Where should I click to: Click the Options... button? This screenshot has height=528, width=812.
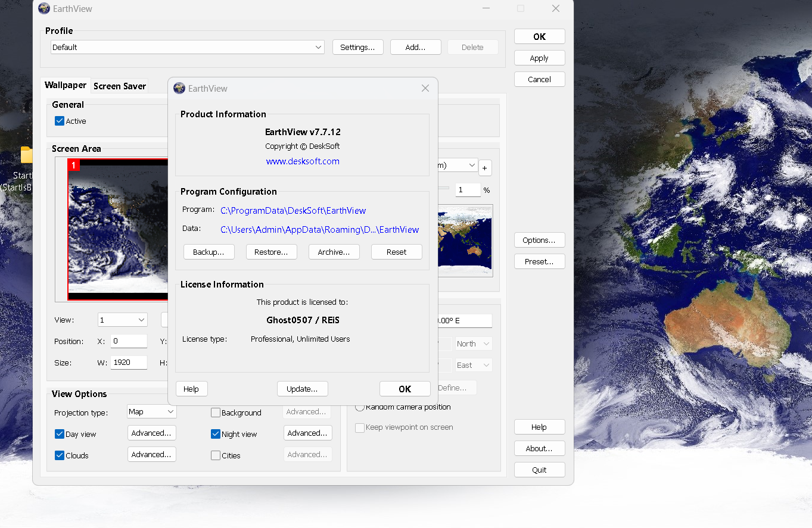coord(539,240)
